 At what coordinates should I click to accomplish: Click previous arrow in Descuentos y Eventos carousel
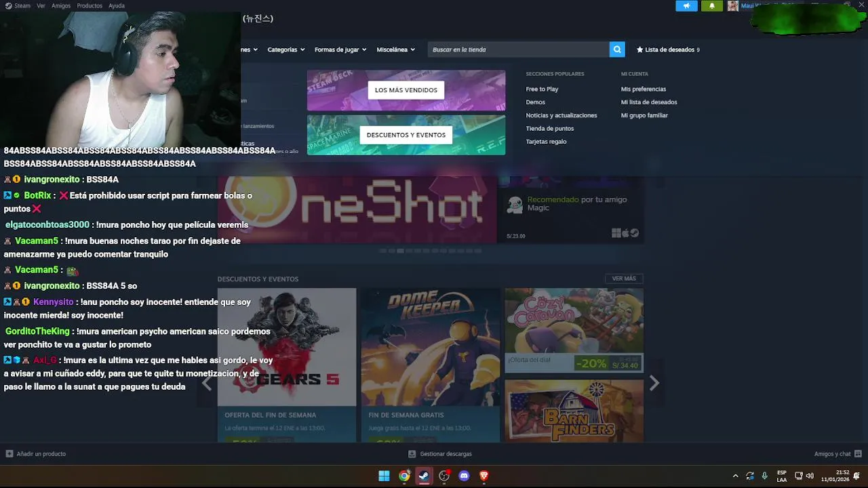coord(207,383)
